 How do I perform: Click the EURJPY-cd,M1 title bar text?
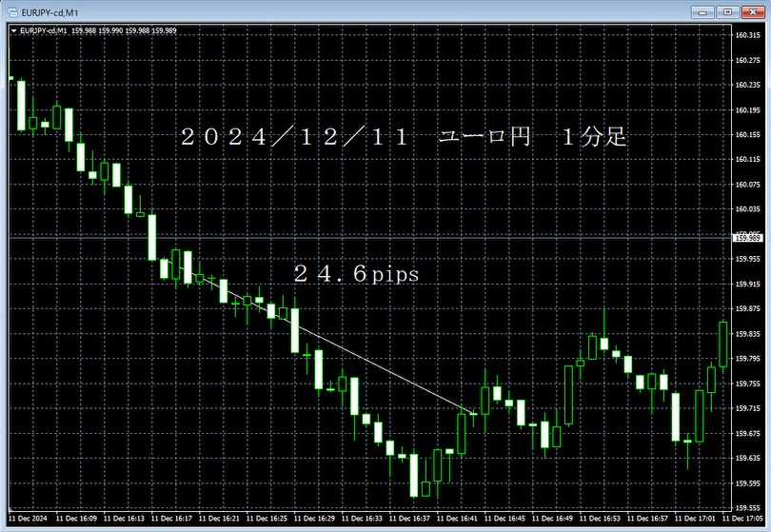click(x=49, y=12)
